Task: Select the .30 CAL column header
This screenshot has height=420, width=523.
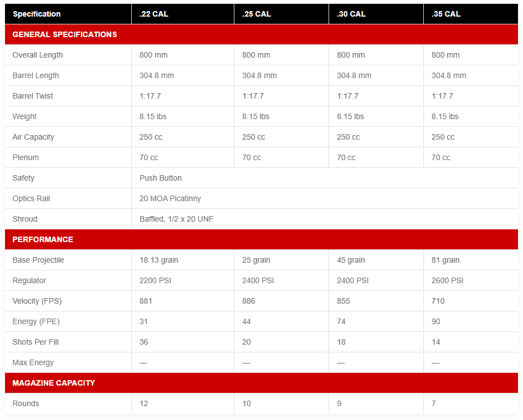Action: (351, 14)
